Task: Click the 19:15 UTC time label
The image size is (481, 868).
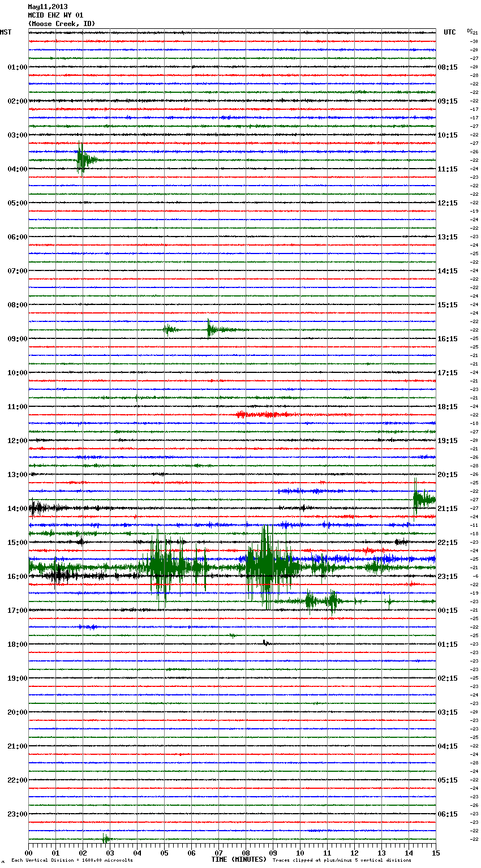Action: (x=448, y=441)
